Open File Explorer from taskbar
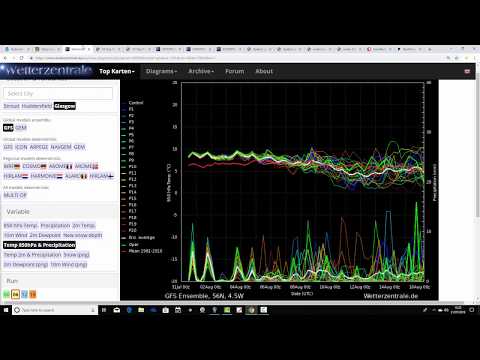 pyautogui.click(x=141, y=310)
